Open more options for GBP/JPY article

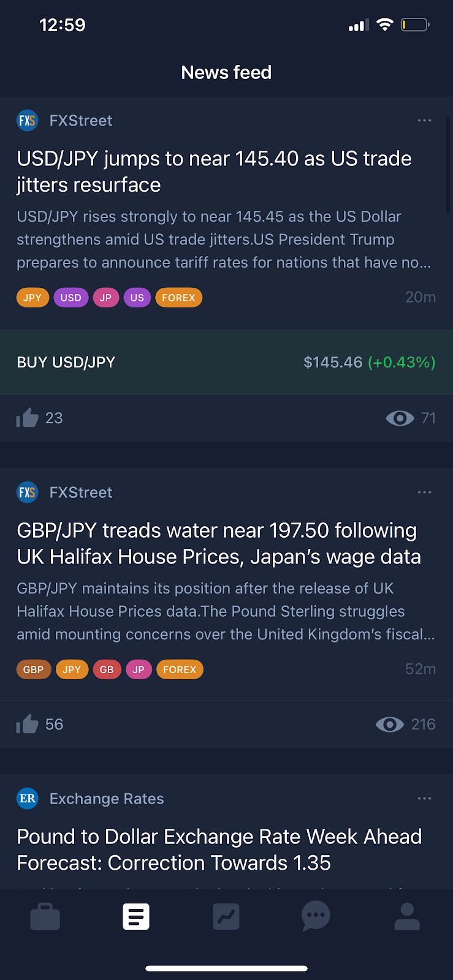424,492
